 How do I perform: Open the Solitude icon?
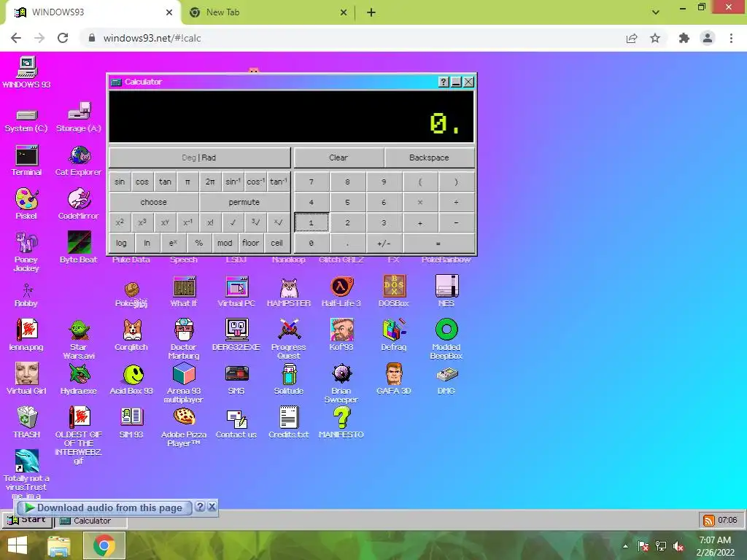coord(289,379)
